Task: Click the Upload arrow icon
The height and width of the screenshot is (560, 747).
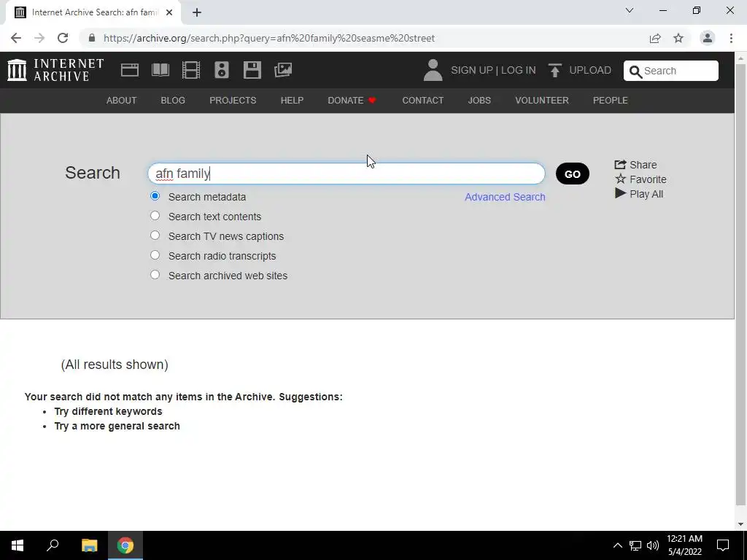Action: tap(554, 70)
